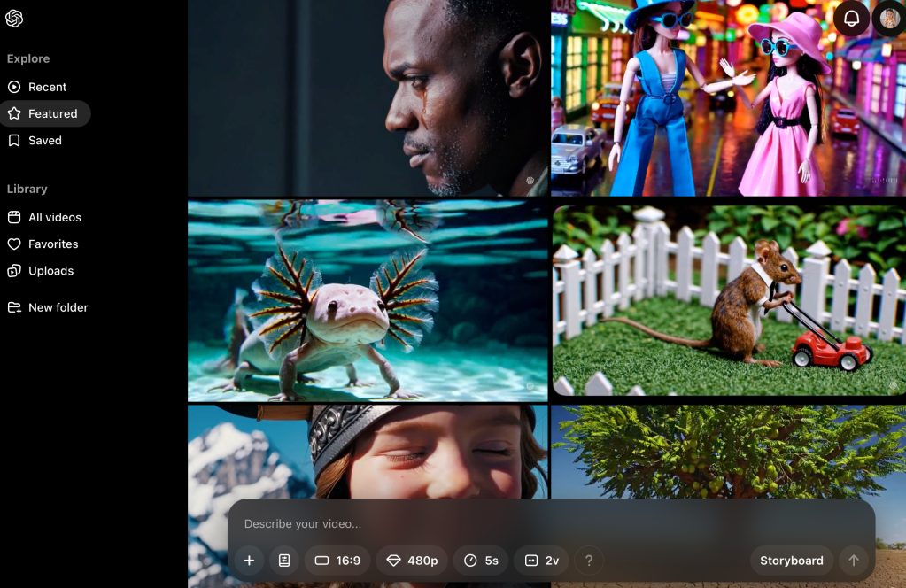Open the 16:9 aspect ratio dropdown
Screen dimensions: 906x588
coord(337,561)
